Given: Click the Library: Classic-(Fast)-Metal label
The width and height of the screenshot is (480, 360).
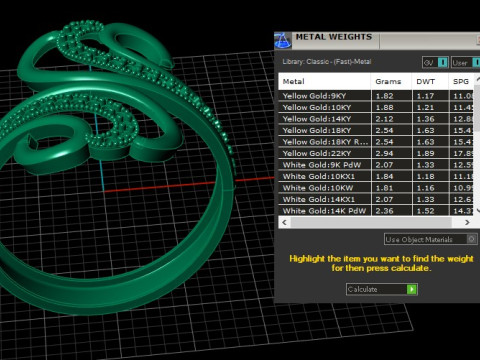Looking at the screenshot, I should pyautogui.click(x=327, y=62).
